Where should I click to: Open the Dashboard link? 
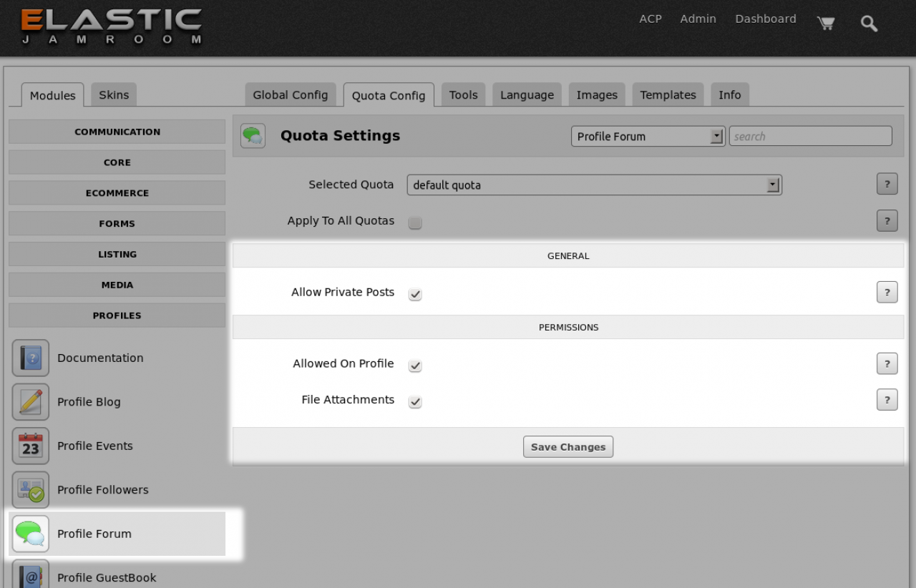point(766,19)
